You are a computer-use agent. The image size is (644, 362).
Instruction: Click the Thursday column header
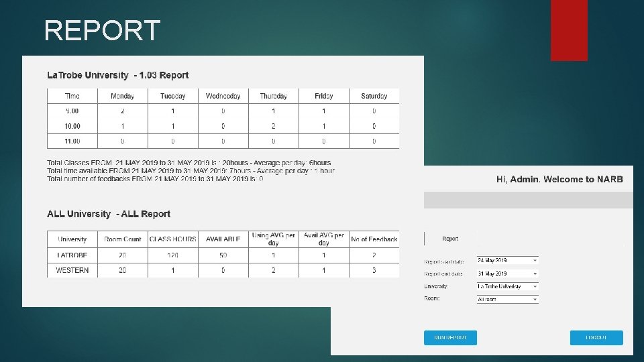coord(274,96)
